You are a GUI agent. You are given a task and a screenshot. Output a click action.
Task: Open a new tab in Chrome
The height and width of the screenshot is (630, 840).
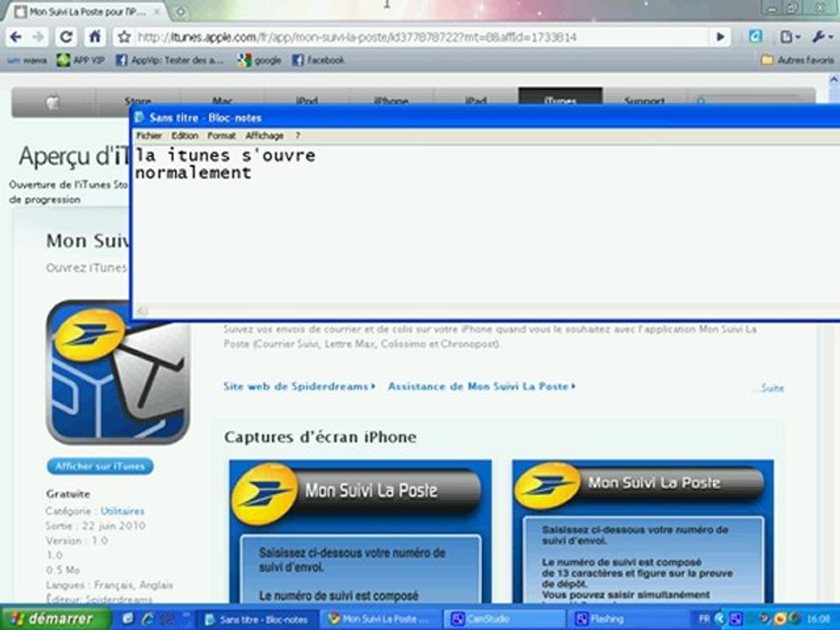coord(180,11)
